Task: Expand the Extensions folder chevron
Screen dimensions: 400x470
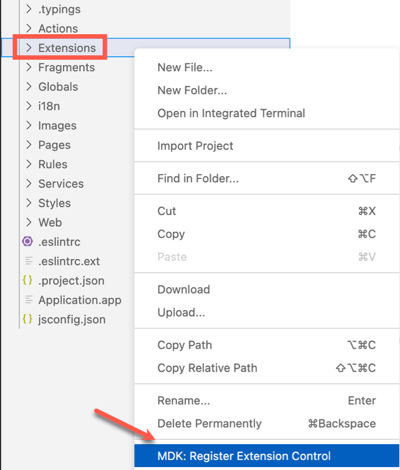Action: point(29,48)
